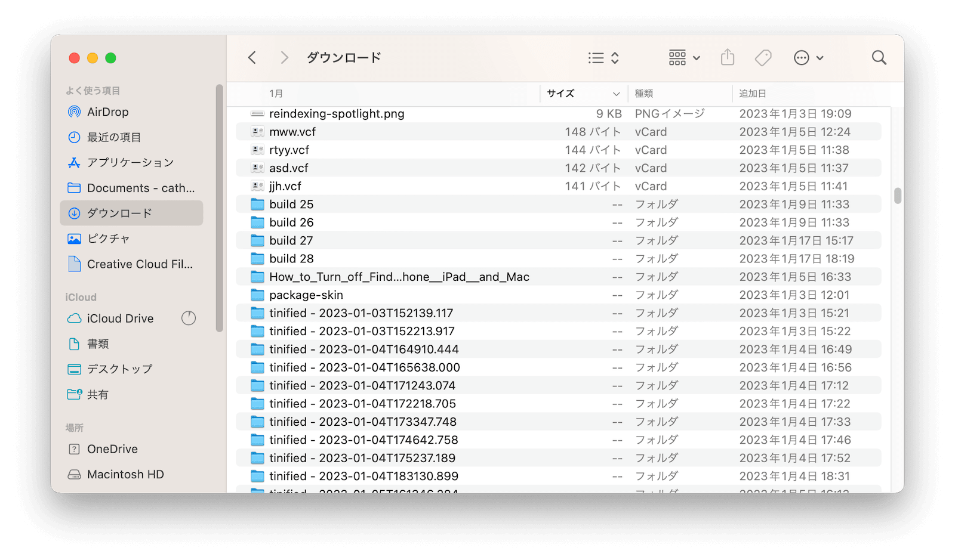Select the jjh.vcf file
955x560 pixels.
pyautogui.click(x=558, y=186)
